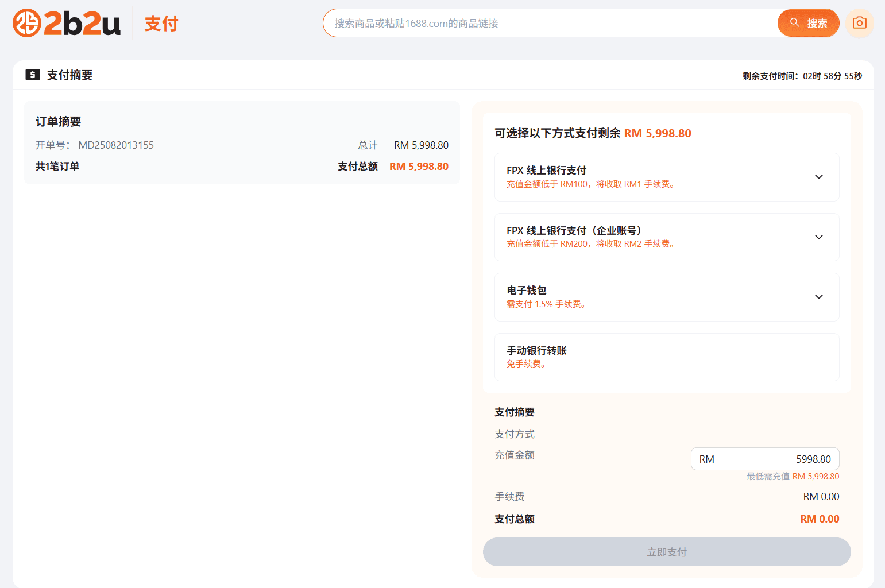Click the dollar icon beside 支付摘要
This screenshot has width=885, height=588.
point(33,75)
